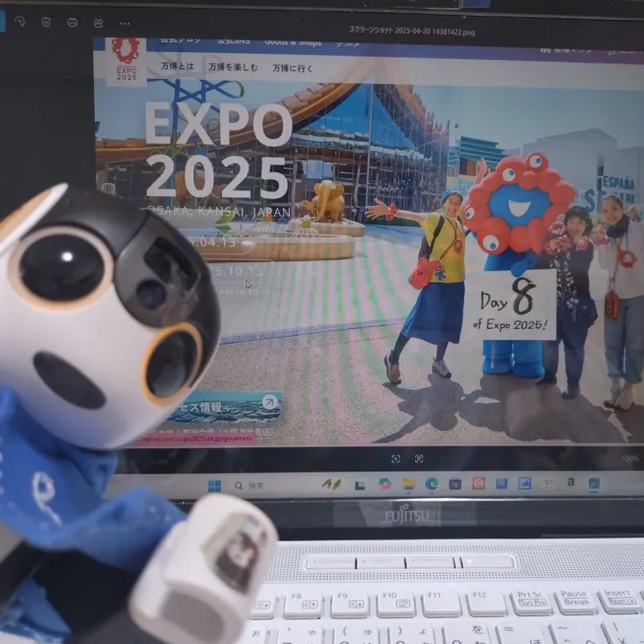This screenshot has height=644, width=644.
Task: Click the printer icon in Photos toolbar
Action: [x=72, y=22]
